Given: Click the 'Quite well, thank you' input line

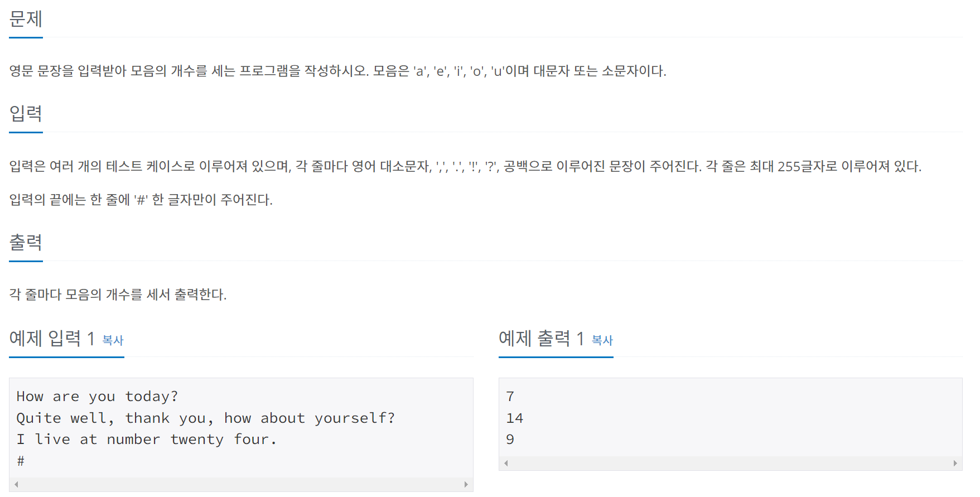Looking at the screenshot, I should point(205,418).
